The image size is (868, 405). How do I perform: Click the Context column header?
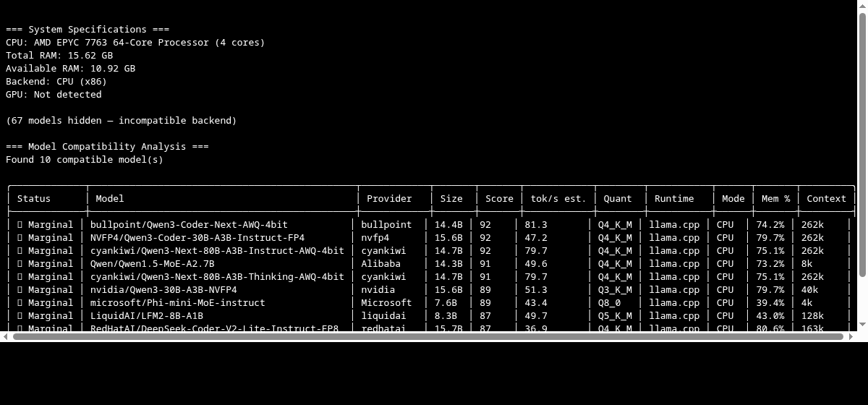tap(826, 199)
